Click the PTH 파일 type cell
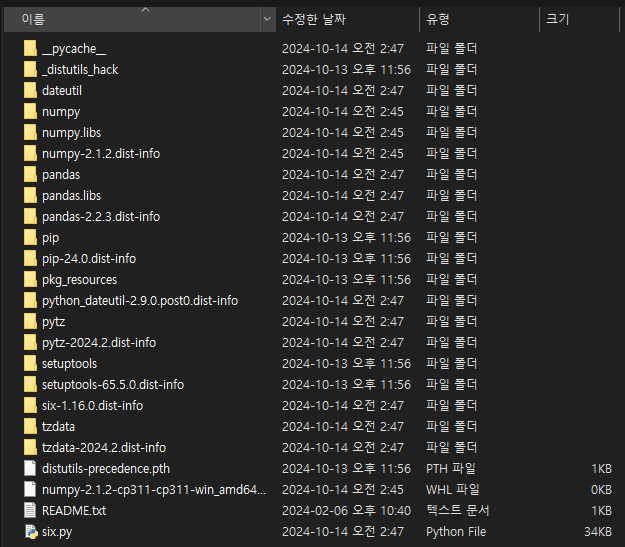Screen dimensions: 625x547 click(x=451, y=468)
